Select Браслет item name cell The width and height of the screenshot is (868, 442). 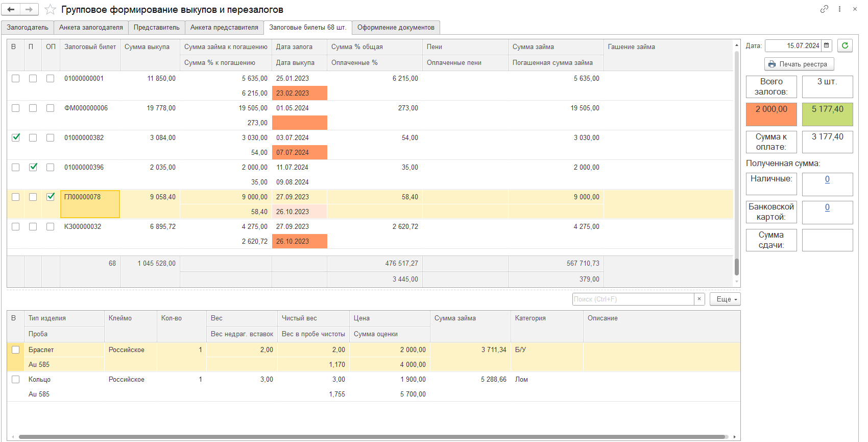(64, 350)
